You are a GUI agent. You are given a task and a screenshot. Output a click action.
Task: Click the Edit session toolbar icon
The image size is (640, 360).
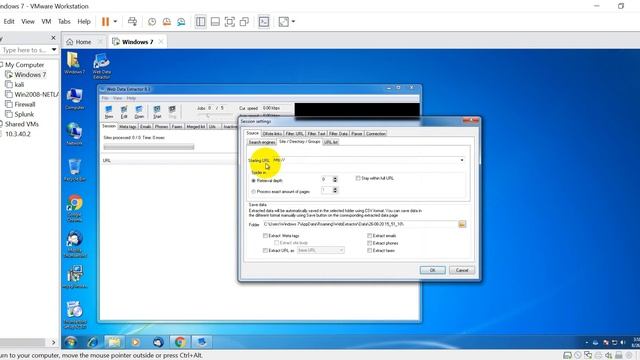pos(124,111)
